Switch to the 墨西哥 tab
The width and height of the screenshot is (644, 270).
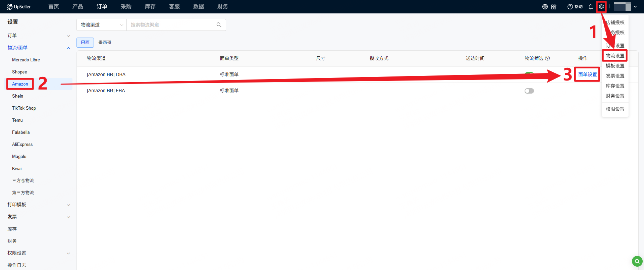click(x=105, y=42)
